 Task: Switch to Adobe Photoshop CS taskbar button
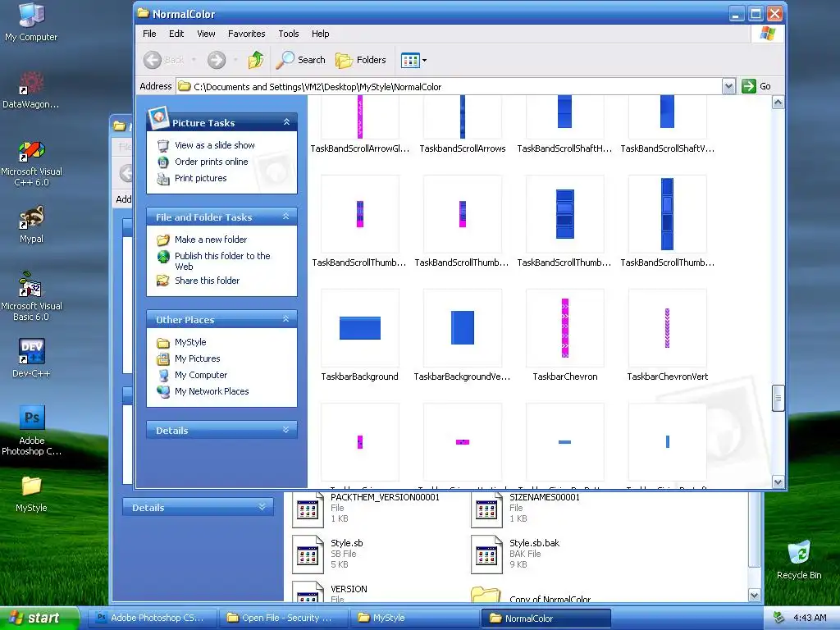pyautogui.click(x=153, y=618)
